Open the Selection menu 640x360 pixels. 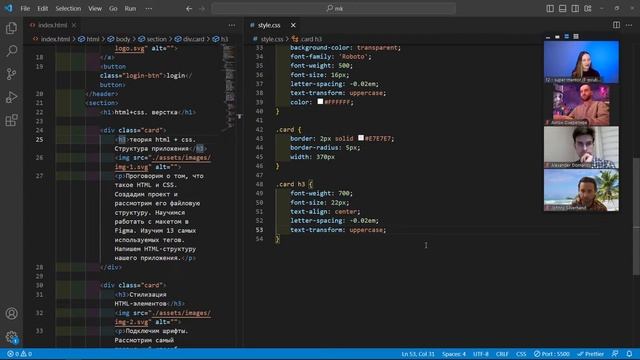(68, 9)
